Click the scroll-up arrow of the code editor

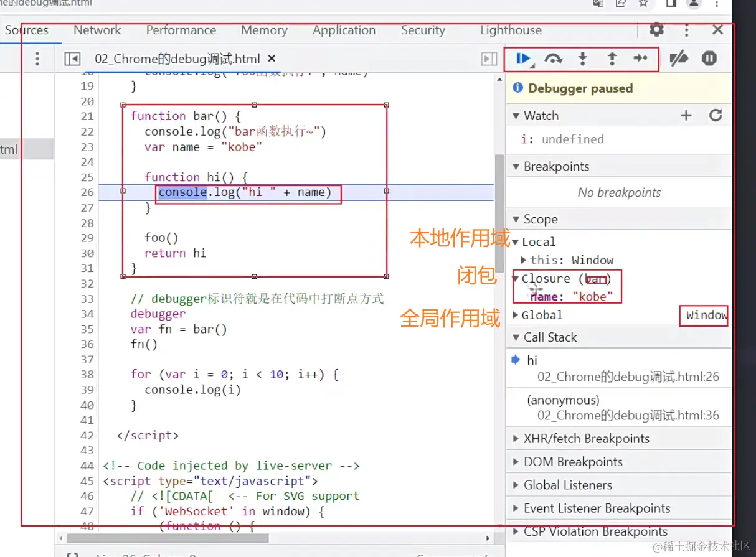pyautogui.click(x=499, y=80)
